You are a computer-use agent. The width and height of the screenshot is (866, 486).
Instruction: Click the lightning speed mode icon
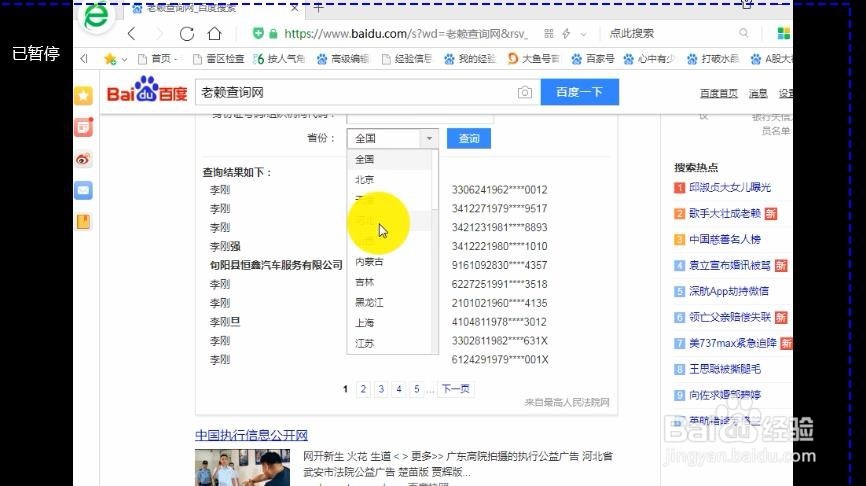tap(566, 34)
